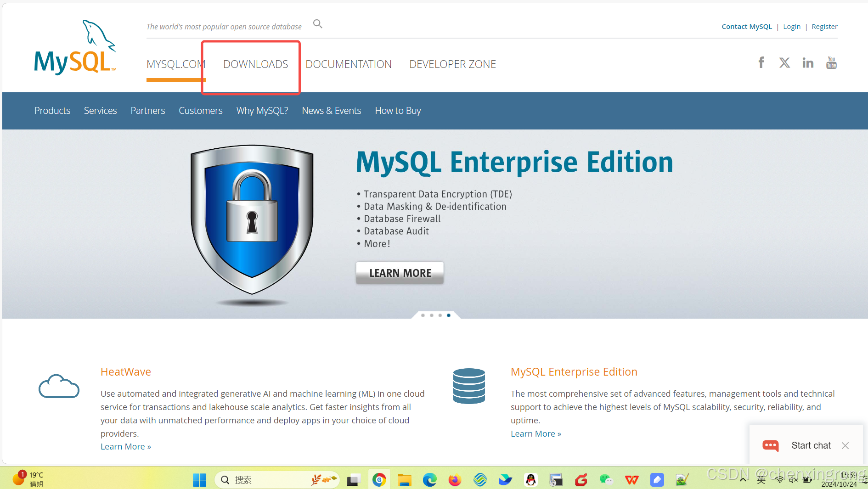Open the Customers menu
The width and height of the screenshot is (868, 489).
click(x=201, y=111)
